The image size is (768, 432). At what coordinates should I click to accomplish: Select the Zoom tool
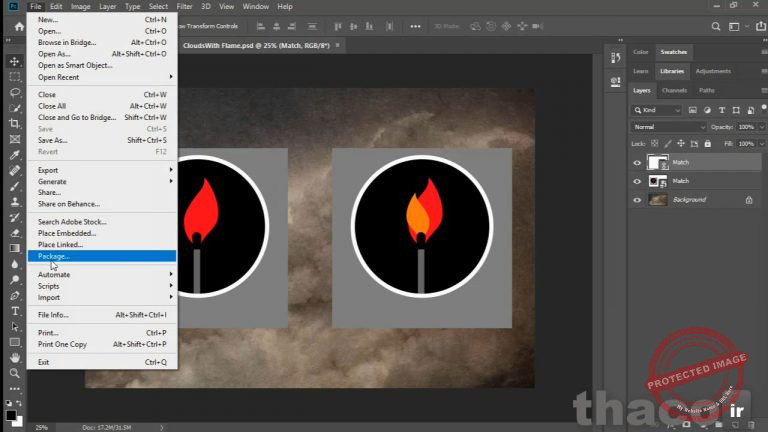pos(14,373)
